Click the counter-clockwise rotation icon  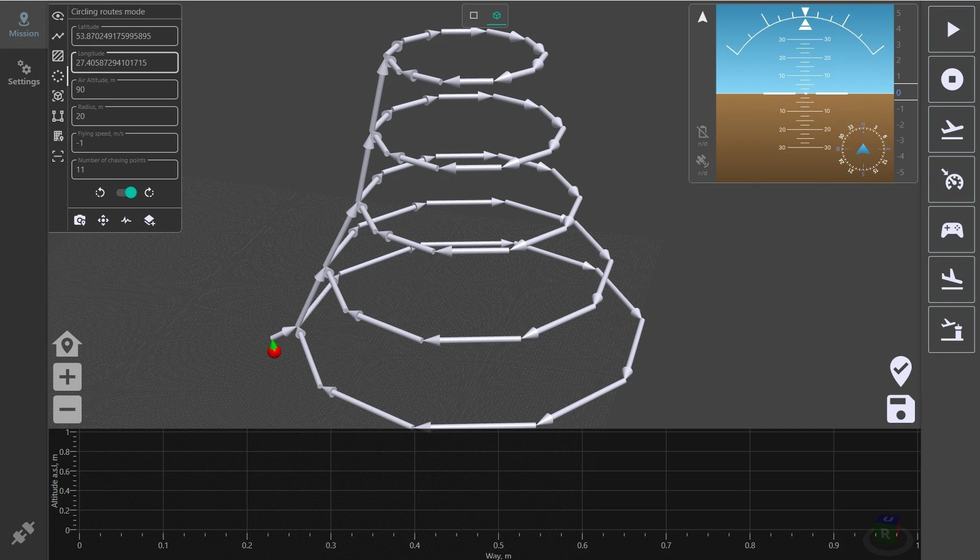100,193
